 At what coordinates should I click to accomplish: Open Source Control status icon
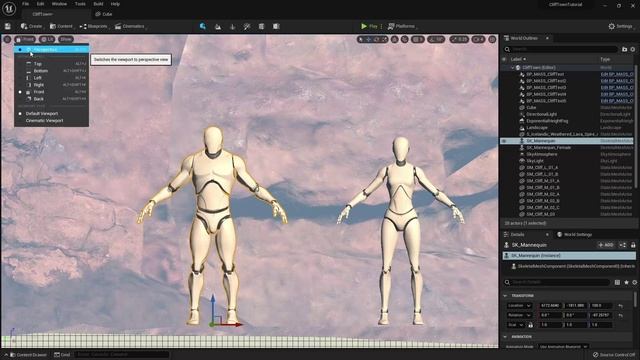[615, 355]
